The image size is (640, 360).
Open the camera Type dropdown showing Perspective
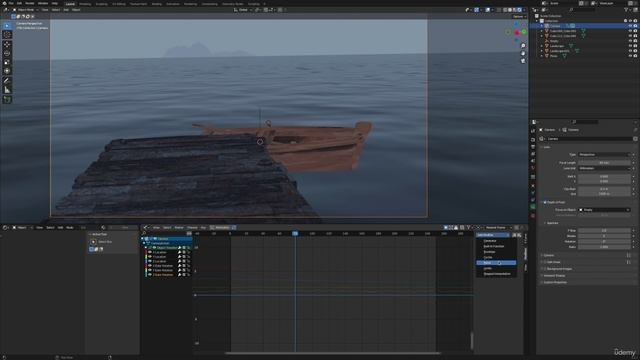[604, 155]
